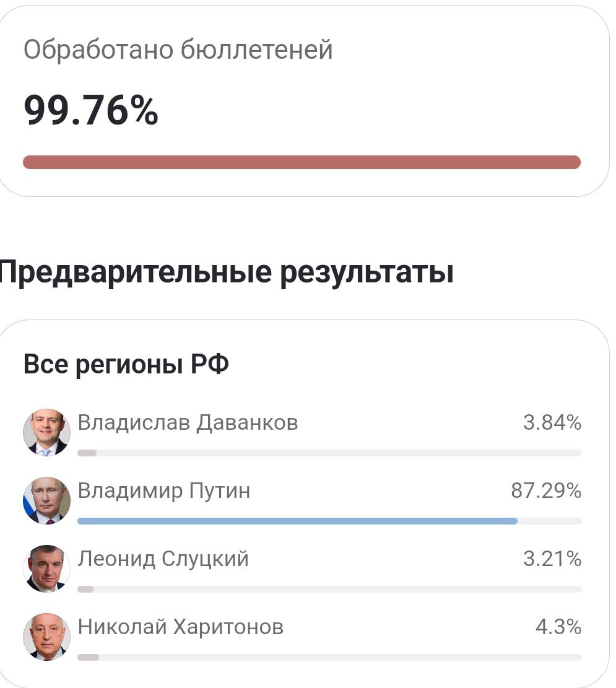Select the name Владимир Путин
This screenshot has height=688, width=616.
[x=164, y=491]
